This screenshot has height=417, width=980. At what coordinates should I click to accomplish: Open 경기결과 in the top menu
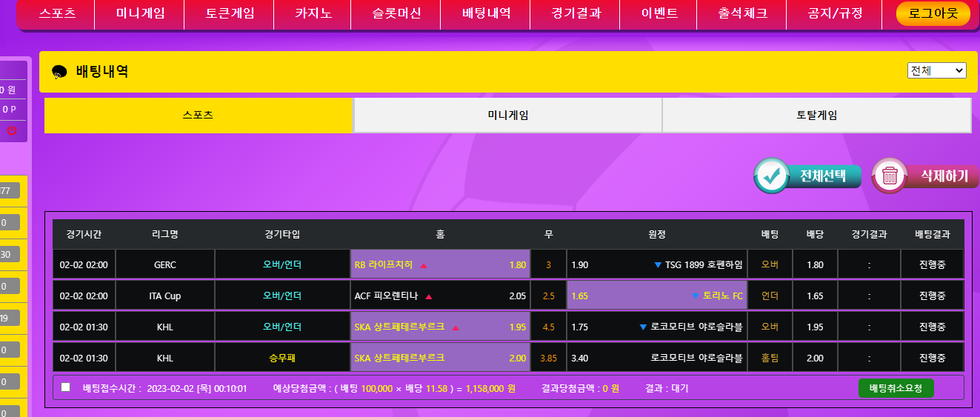click(576, 13)
